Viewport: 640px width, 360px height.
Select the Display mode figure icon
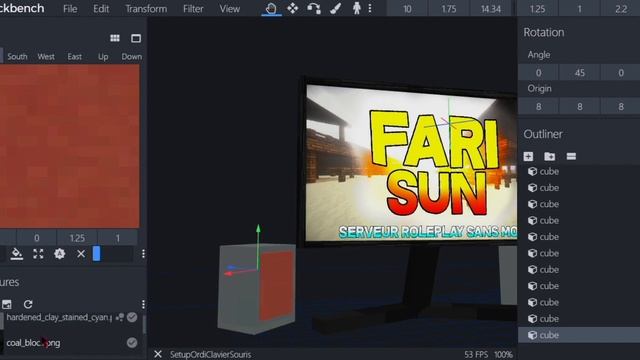[x=356, y=8]
